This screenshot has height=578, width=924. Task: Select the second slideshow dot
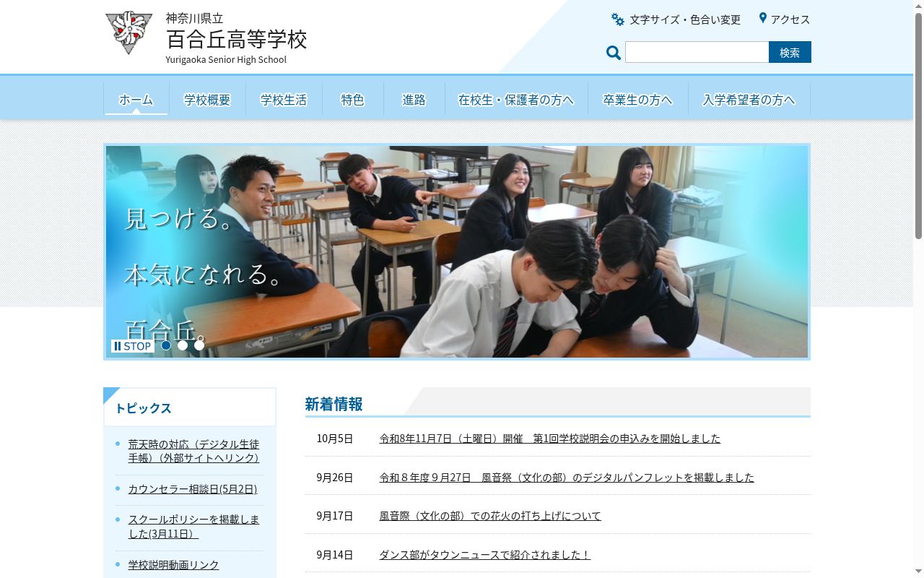tap(183, 345)
